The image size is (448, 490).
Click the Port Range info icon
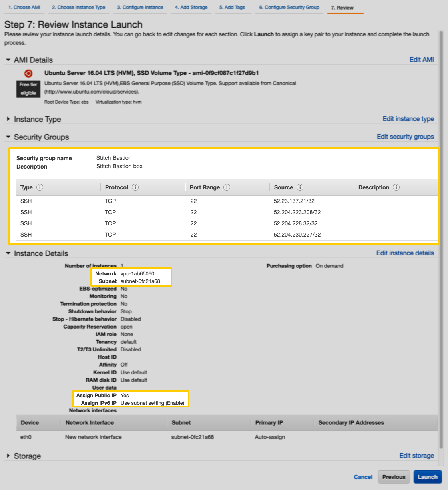coord(227,187)
